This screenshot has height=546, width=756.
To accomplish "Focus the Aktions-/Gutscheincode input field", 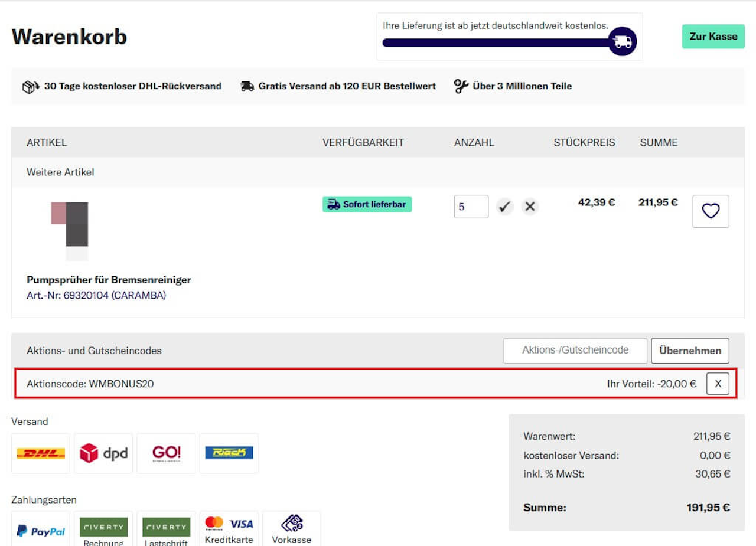I will [x=575, y=351].
